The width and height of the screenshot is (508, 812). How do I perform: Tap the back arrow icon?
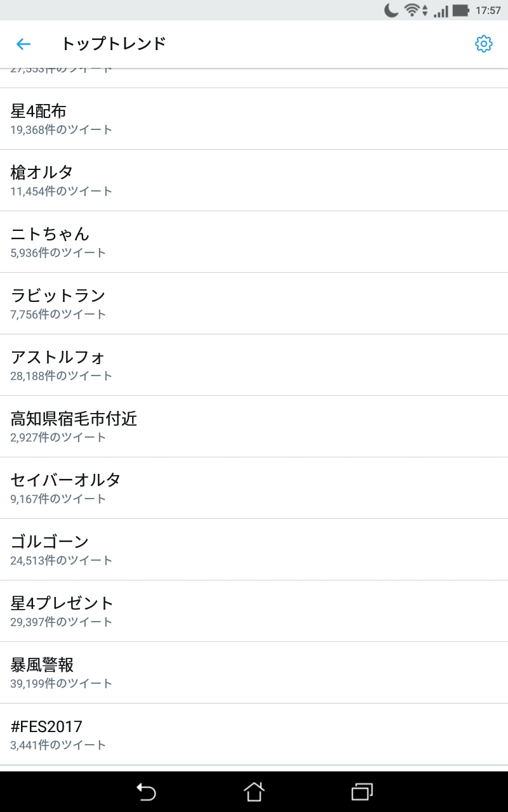(23, 44)
